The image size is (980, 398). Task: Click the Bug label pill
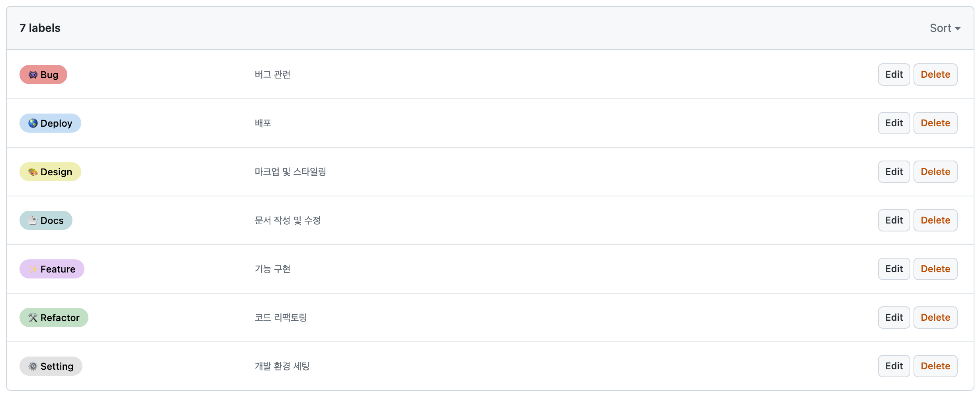click(43, 75)
